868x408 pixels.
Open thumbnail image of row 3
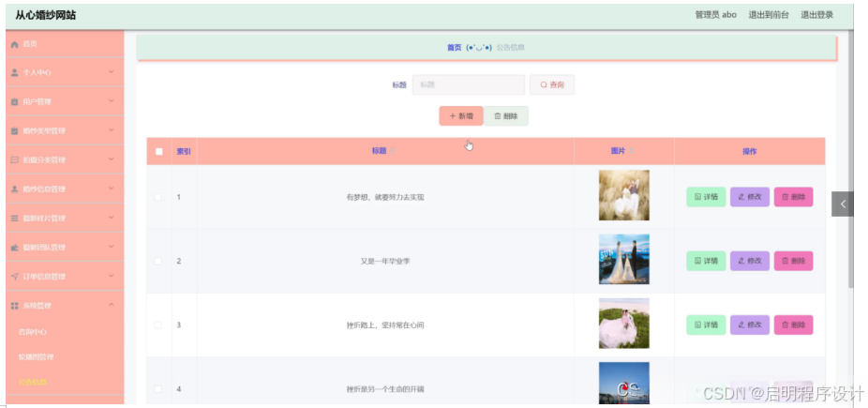[x=624, y=324]
